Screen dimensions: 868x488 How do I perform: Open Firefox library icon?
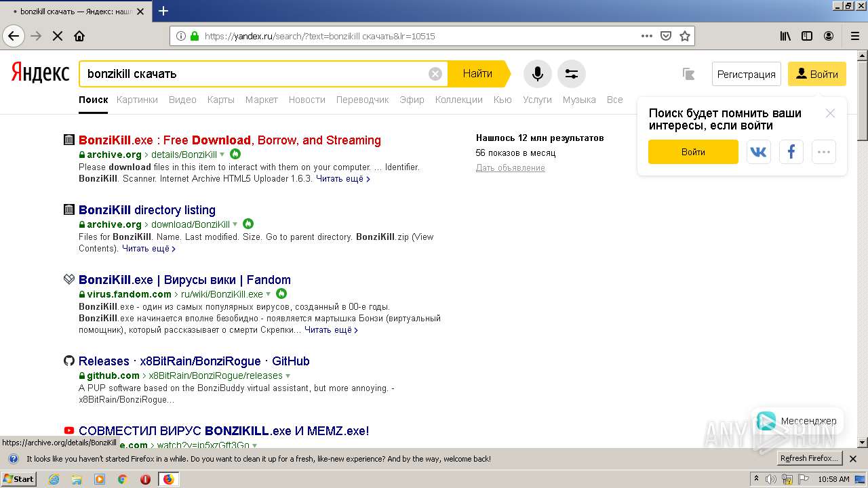coord(785,36)
